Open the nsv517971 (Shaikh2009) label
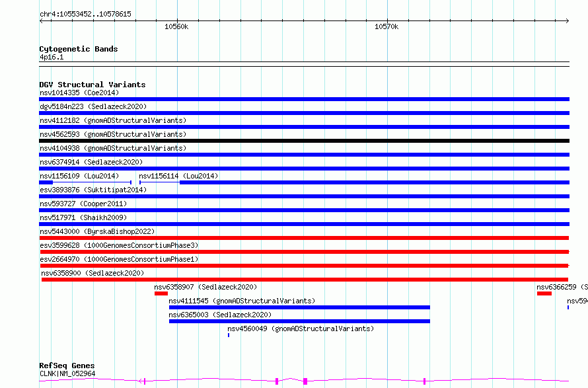The image size is (588, 388). coord(83,217)
